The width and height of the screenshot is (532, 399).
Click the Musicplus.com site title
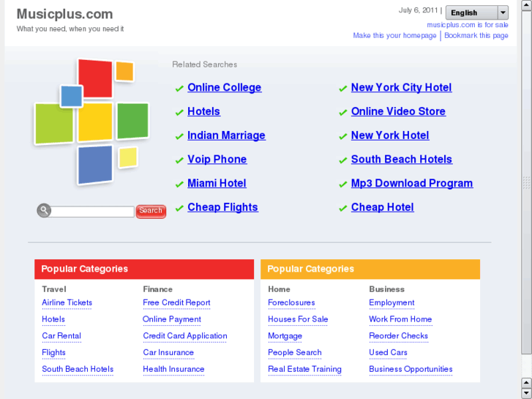pos(65,14)
